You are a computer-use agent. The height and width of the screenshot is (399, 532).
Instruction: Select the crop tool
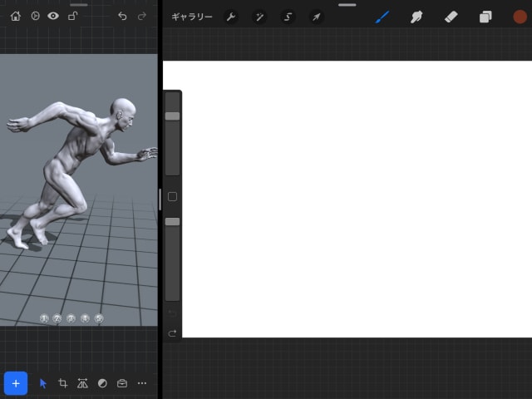tap(63, 383)
